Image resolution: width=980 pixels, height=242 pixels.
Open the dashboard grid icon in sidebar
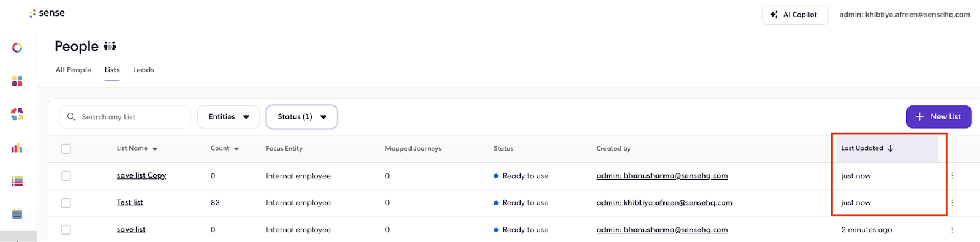[x=17, y=81]
